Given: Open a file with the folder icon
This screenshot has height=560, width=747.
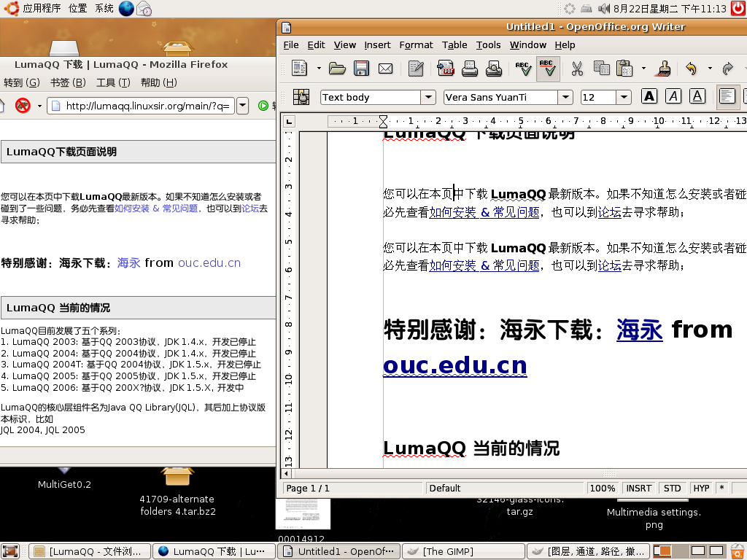Looking at the screenshot, I should 337,69.
